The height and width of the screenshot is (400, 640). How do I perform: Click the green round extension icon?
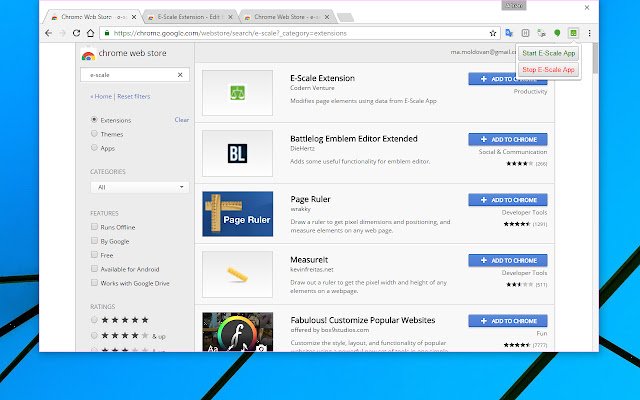pos(557,33)
